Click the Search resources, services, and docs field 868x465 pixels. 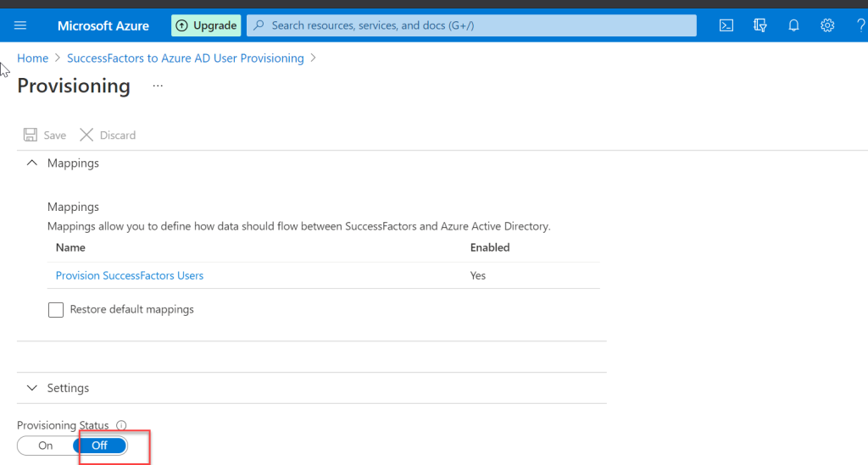pos(471,25)
